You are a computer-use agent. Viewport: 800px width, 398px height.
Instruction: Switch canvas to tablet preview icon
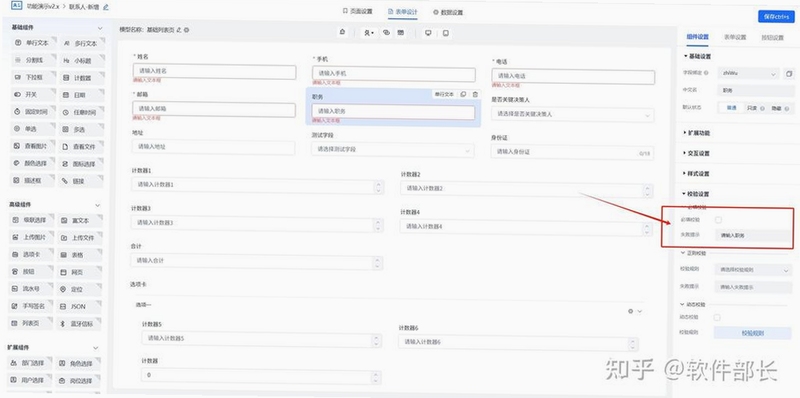[446, 33]
